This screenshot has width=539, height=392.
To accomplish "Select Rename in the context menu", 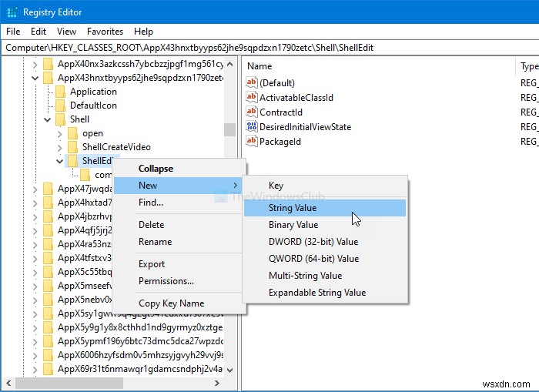I will click(x=179, y=242).
